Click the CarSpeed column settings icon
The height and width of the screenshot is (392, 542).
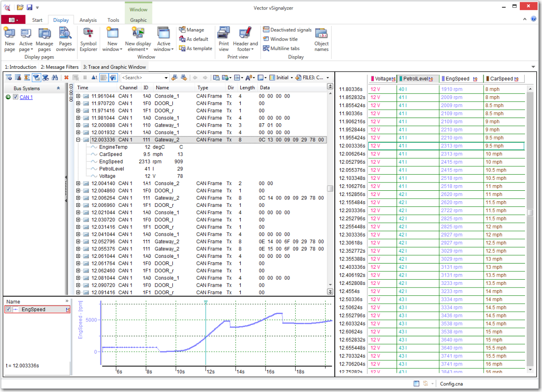517,79
